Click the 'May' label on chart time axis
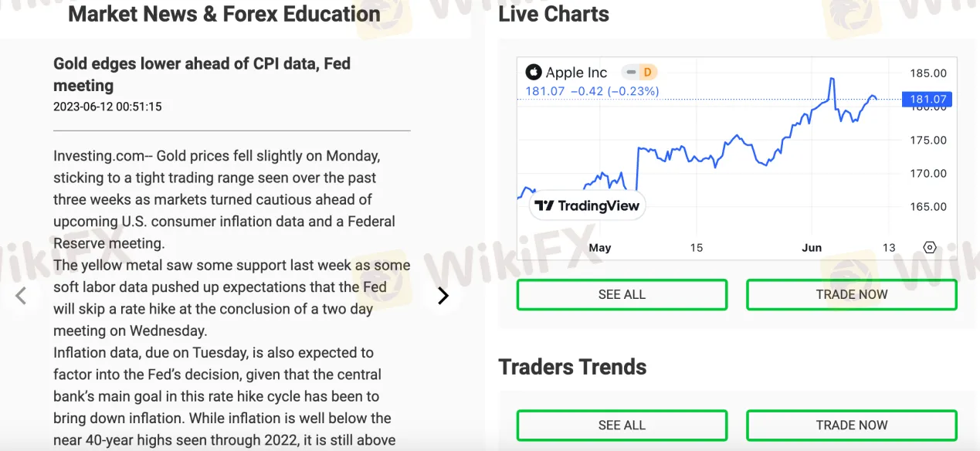 [599, 248]
